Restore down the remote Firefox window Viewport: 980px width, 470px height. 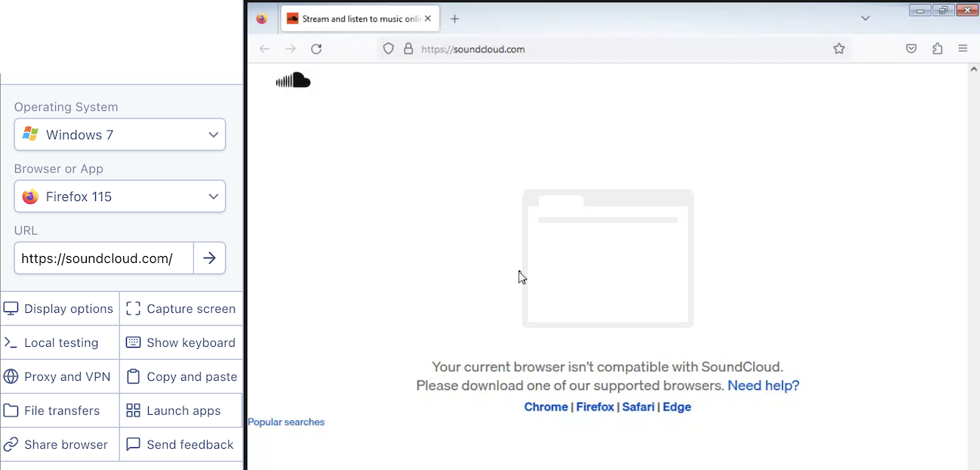coord(943,10)
